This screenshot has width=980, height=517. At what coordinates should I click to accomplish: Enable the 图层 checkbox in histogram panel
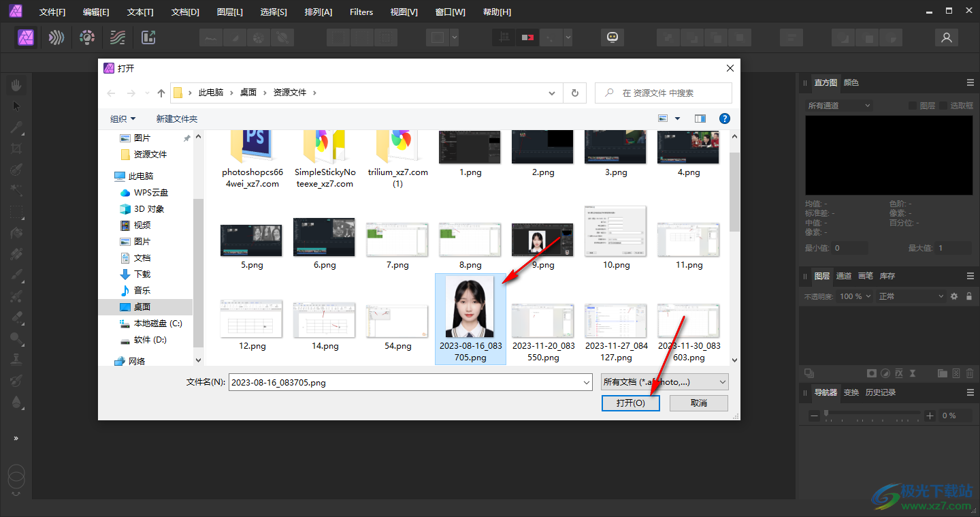pyautogui.click(x=913, y=106)
